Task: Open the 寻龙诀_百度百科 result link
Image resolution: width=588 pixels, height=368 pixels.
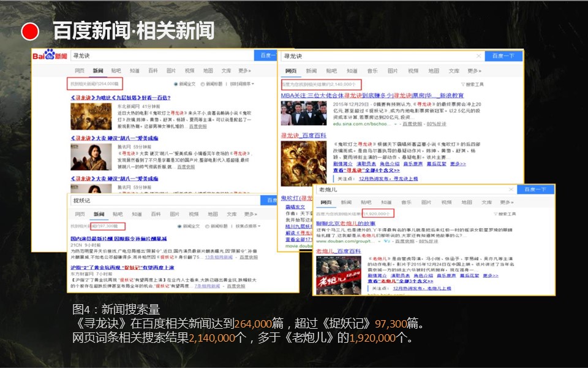Action: [304, 135]
